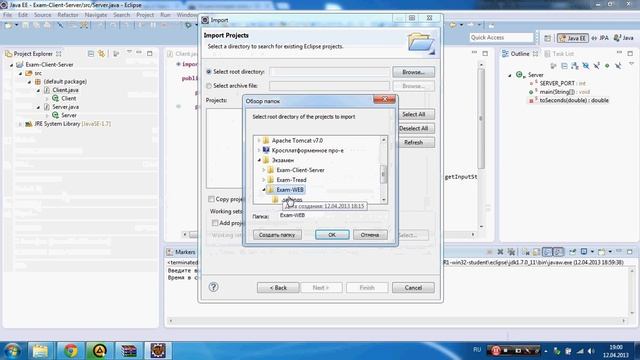Viewport: 640px width, 360px height.
Task: Open the Source menu
Action: click(x=42, y=15)
